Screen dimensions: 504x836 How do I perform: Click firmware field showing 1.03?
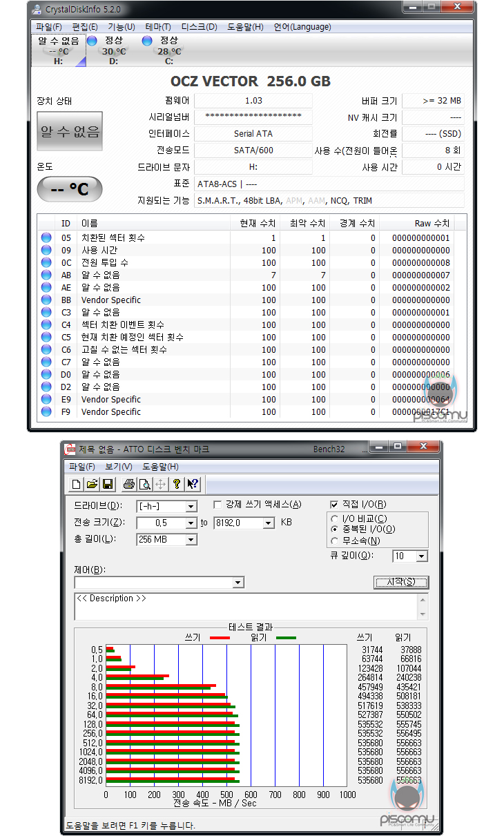[253, 101]
